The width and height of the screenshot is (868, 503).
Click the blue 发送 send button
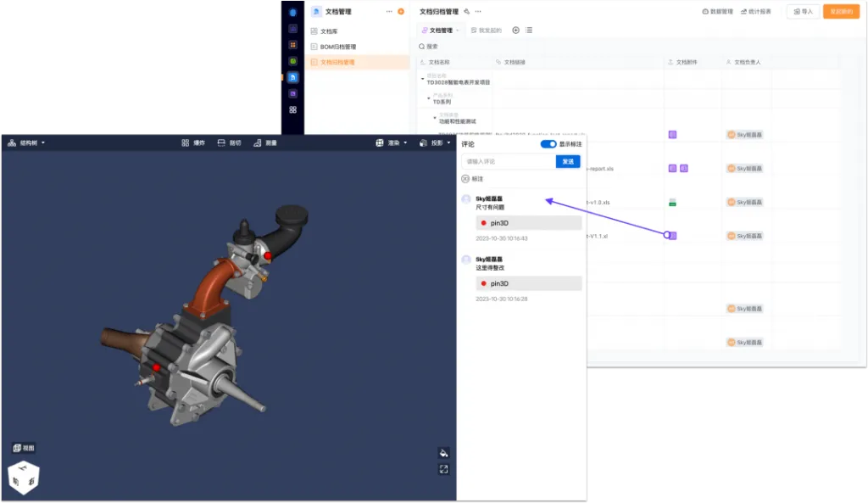568,161
